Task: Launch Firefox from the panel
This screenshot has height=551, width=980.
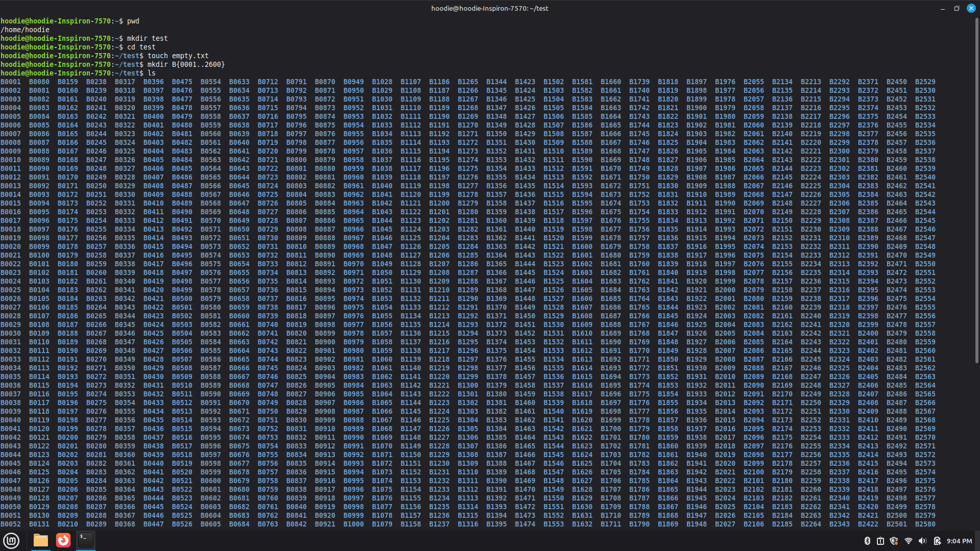Action: tap(63, 540)
